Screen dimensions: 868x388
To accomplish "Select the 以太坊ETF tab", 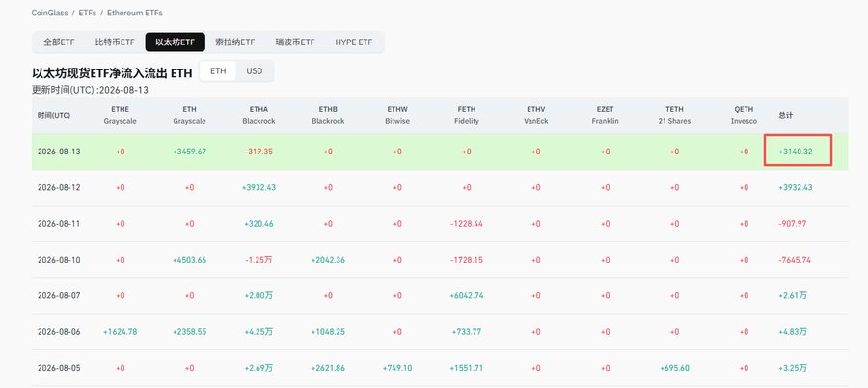I will 175,42.
